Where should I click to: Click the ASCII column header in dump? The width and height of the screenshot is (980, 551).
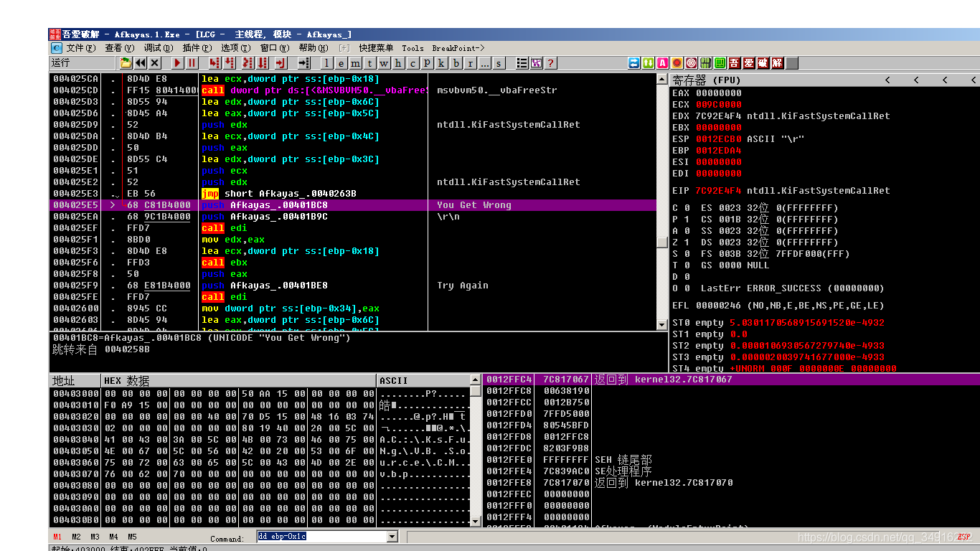pyautogui.click(x=423, y=380)
